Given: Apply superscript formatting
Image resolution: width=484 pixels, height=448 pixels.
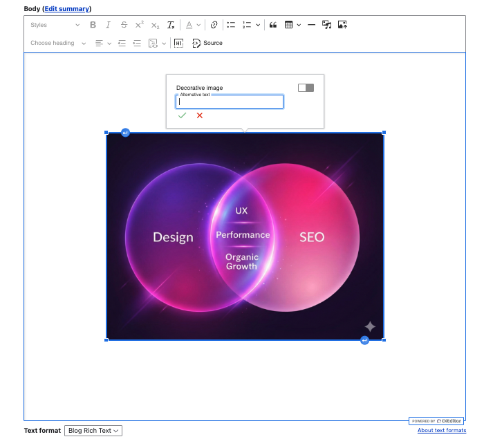Looking at the screenshot, I should pos(139,25).
